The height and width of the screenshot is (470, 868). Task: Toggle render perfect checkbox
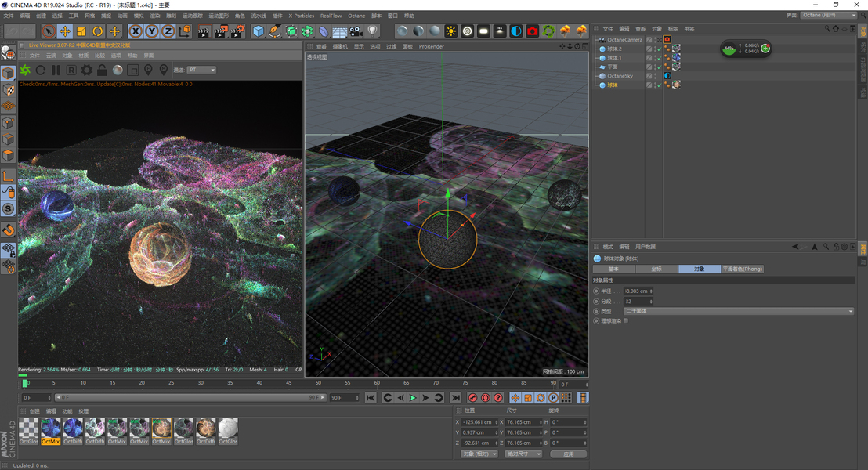click(x=626, y=320)
